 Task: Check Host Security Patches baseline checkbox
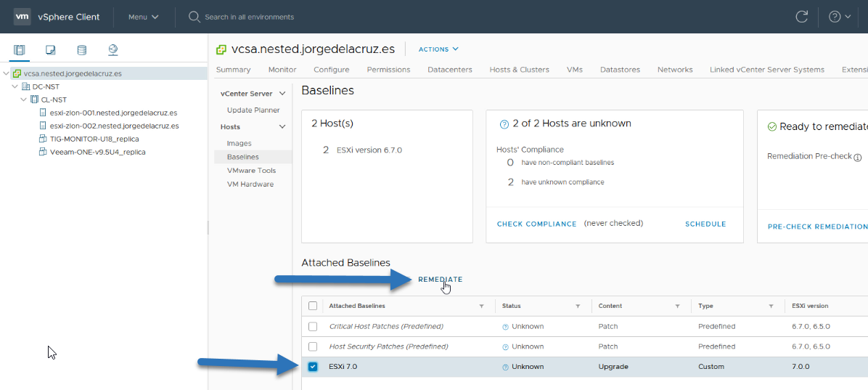(x=313, y=346)
